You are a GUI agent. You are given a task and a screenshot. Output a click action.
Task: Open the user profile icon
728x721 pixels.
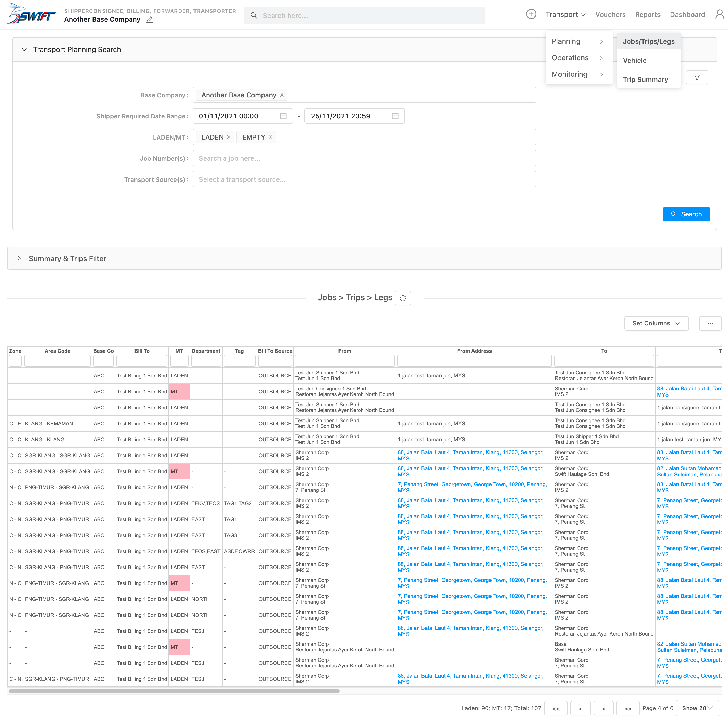click(719, 14)
